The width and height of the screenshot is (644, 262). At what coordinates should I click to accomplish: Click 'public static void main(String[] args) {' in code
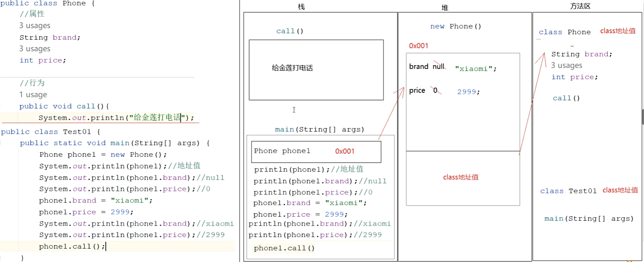point(115,143)
